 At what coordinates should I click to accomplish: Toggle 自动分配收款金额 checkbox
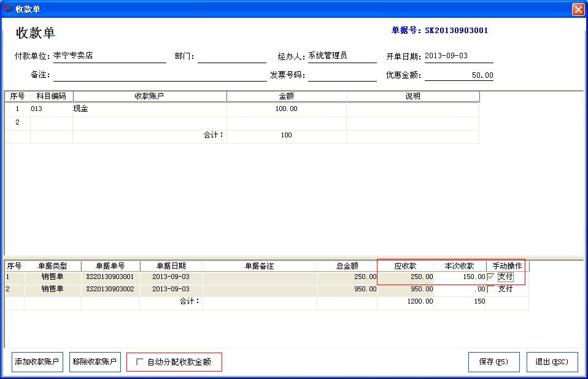click(139, 362)
